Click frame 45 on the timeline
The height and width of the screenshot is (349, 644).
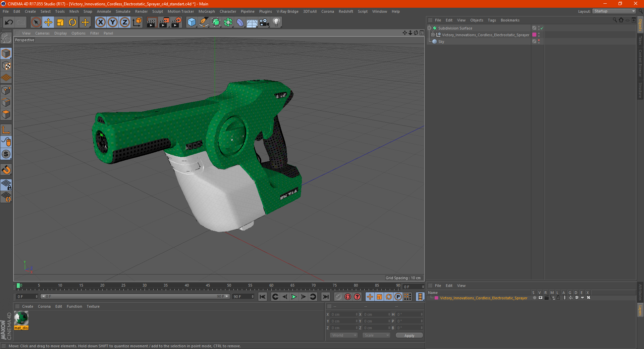208,286
